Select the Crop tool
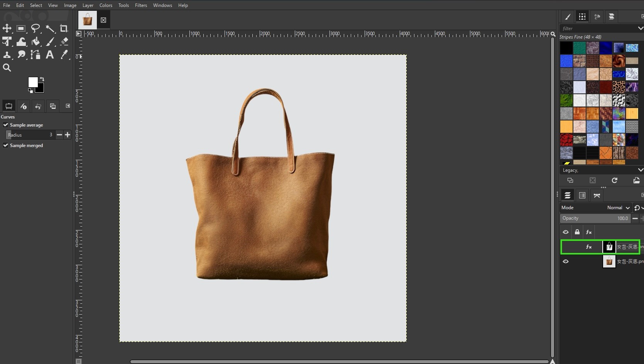This screenshot has width=644, height=364. click(64, 28)
